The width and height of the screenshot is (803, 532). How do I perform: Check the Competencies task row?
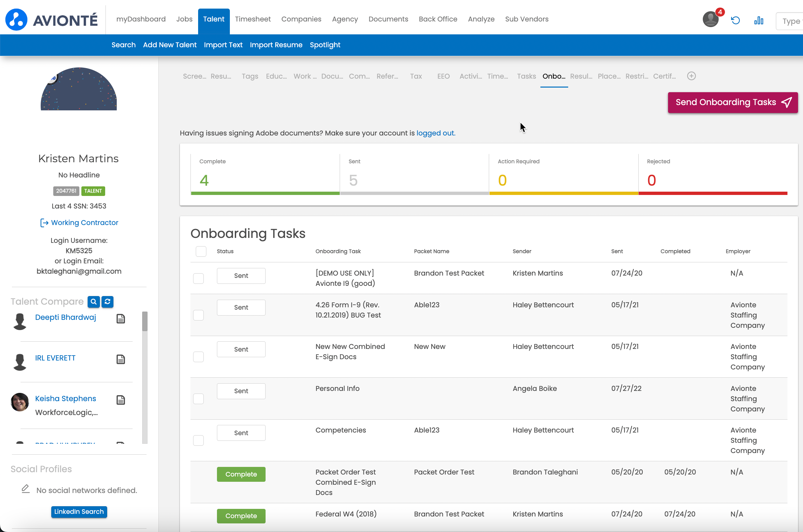[198, 441]
